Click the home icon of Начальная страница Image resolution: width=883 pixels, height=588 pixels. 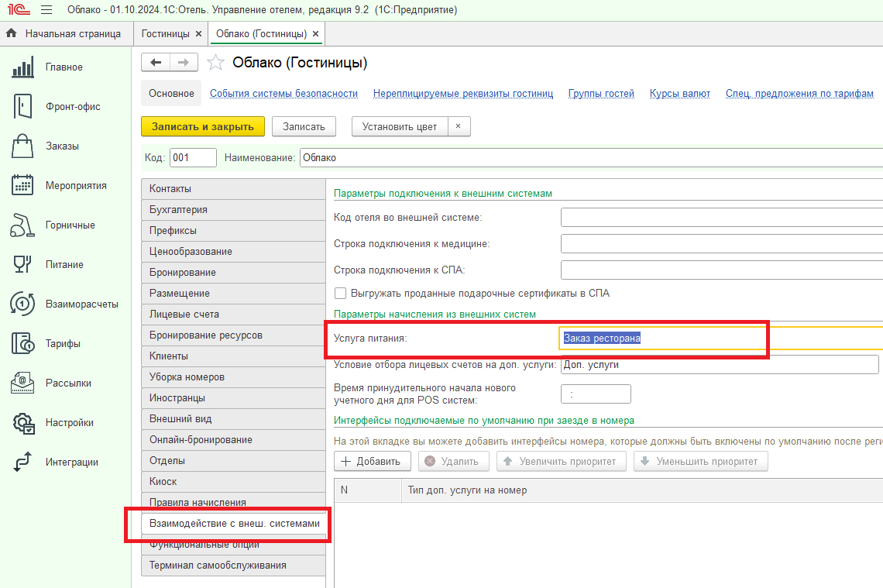12,33
